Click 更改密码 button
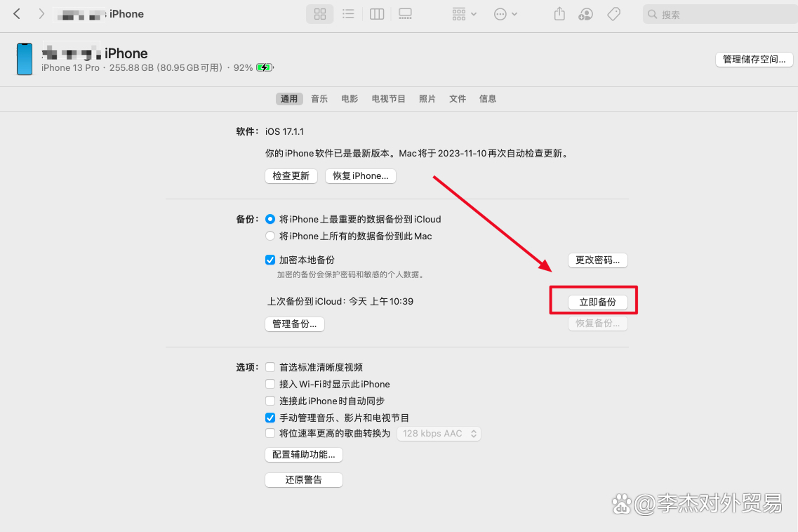This screenshot has height=532, width=798. click(597, 260)
